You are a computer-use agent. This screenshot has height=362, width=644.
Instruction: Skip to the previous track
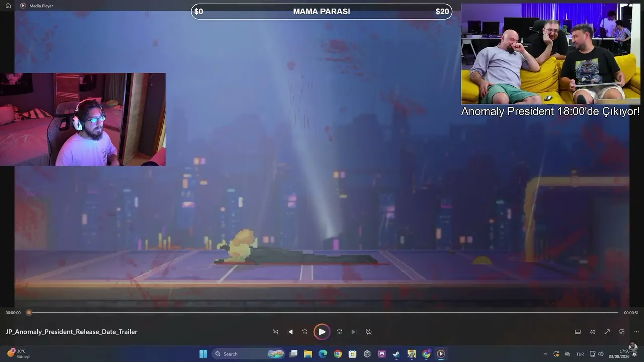(290, 332)
